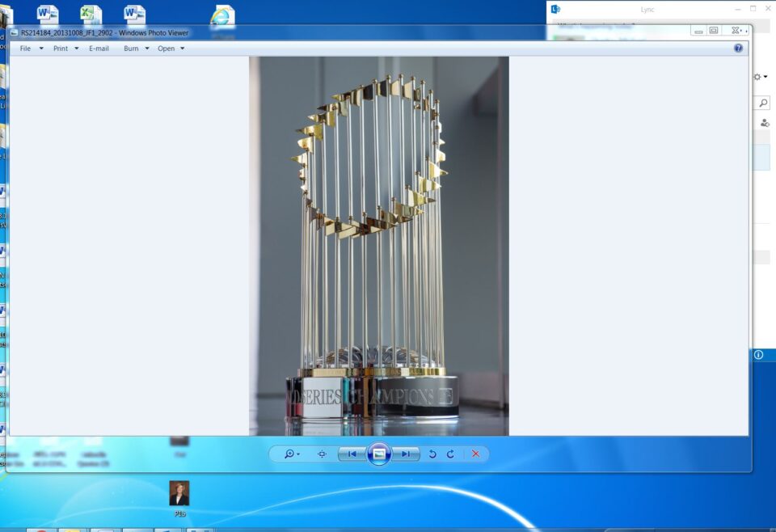Click the actual size fit icon
This screenshot has width=776, height=532.
tap(323, 454)
